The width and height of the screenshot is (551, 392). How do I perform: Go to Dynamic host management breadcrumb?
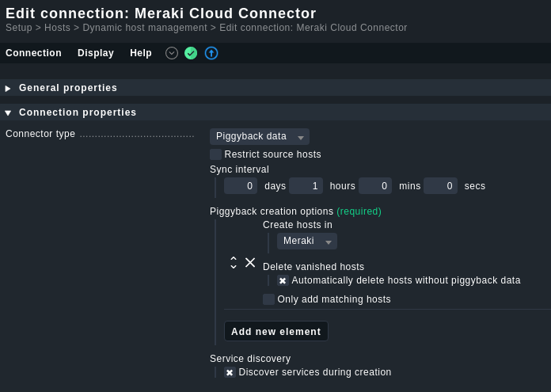(x=145, y=28)
